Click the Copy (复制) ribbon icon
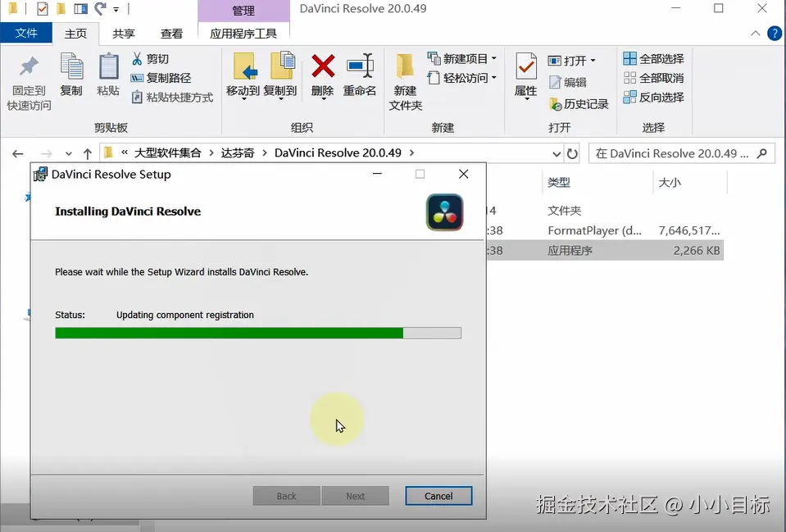Image resolution: width=786 pixels, height=532 pixels. pyautogui.click(x=71, y=66)
